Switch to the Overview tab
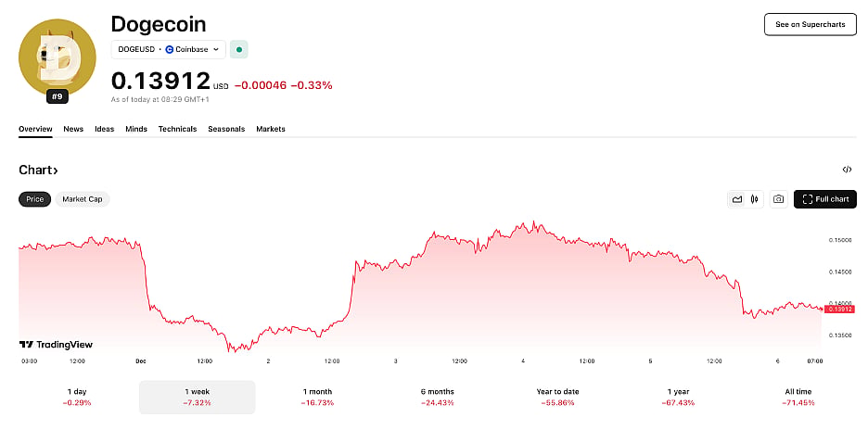 [35, 129]
